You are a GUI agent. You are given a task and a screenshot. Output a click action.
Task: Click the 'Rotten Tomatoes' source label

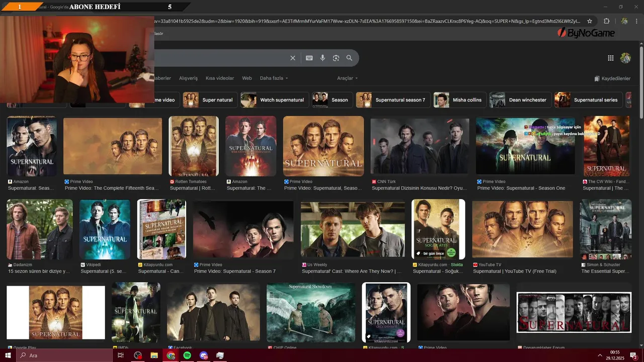191,182
